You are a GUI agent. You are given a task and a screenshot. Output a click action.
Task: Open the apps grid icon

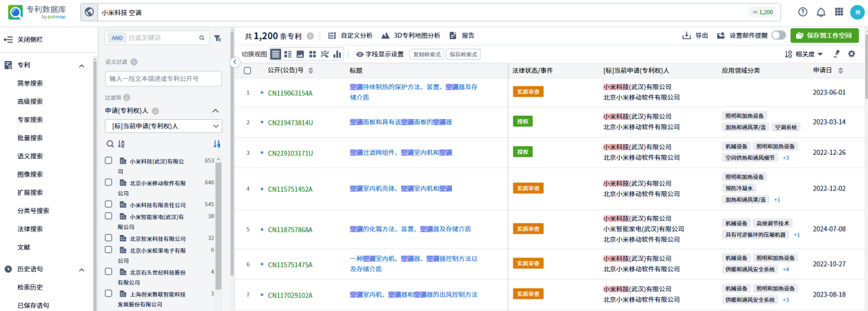[x=839, y=12]
